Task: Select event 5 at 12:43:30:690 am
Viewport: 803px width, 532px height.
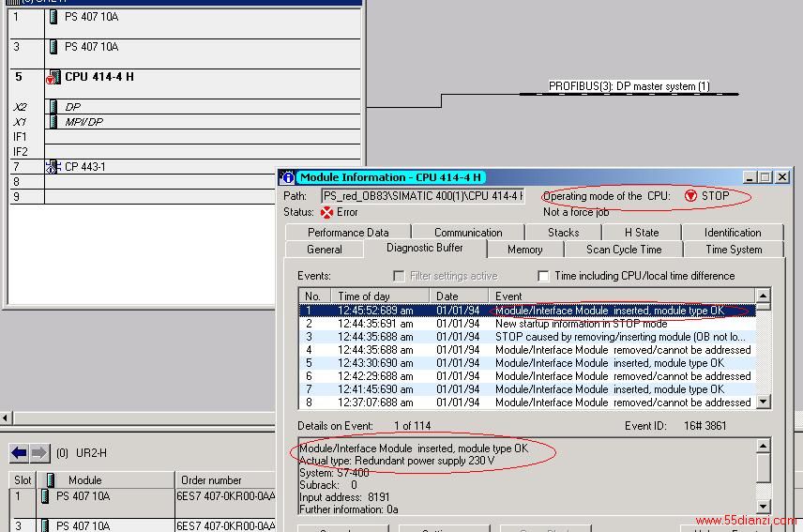Action: (527, 363)
